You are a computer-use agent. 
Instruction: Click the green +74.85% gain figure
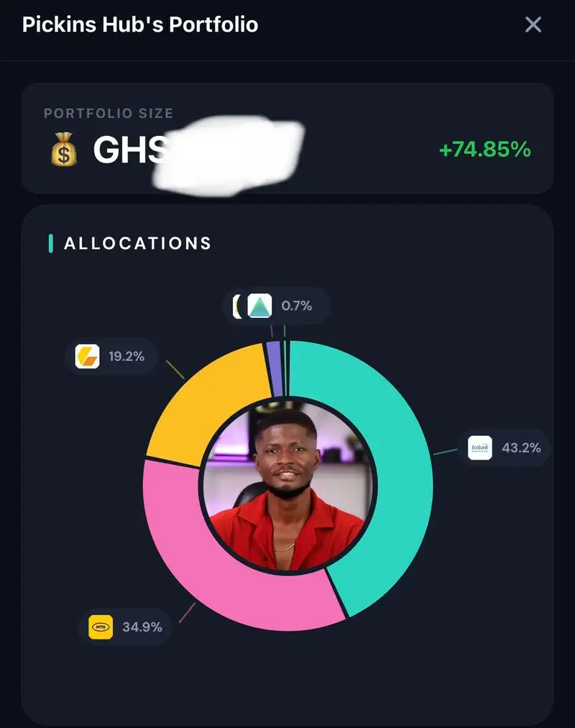tap(484, 150)
